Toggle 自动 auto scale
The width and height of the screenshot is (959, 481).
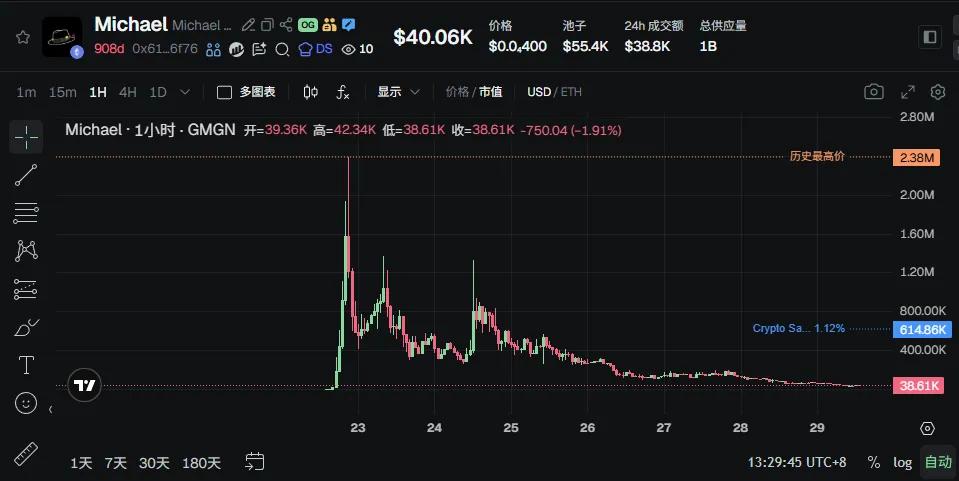tap(938, 462)
